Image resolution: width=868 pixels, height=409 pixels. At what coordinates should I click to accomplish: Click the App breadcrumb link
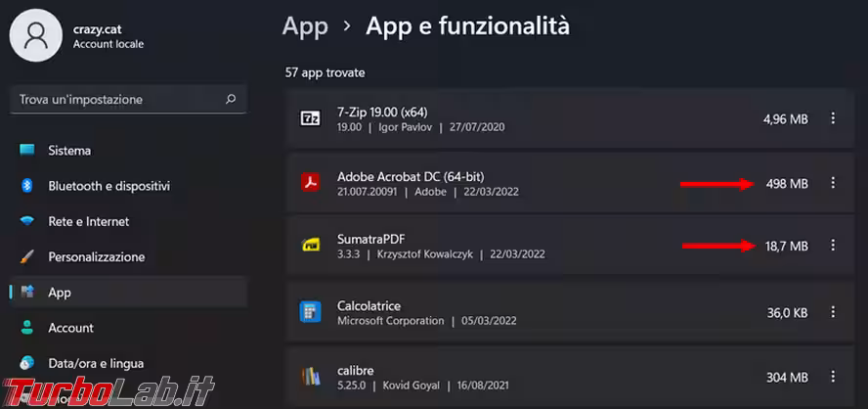(304, 26)
